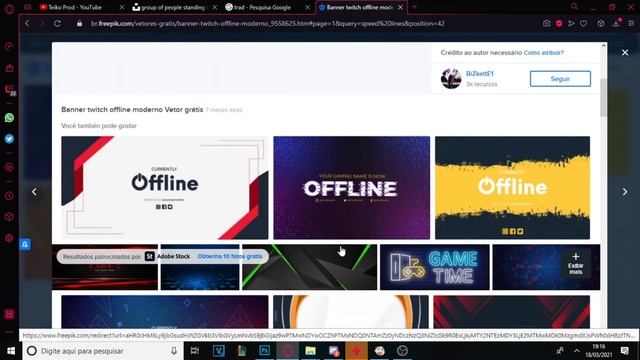Image resolution: width=640 pixels, height=360 pixels.
Task: Open OBS Studio from the taskbar
Action: pyautogui.click(x=402, y=351)
